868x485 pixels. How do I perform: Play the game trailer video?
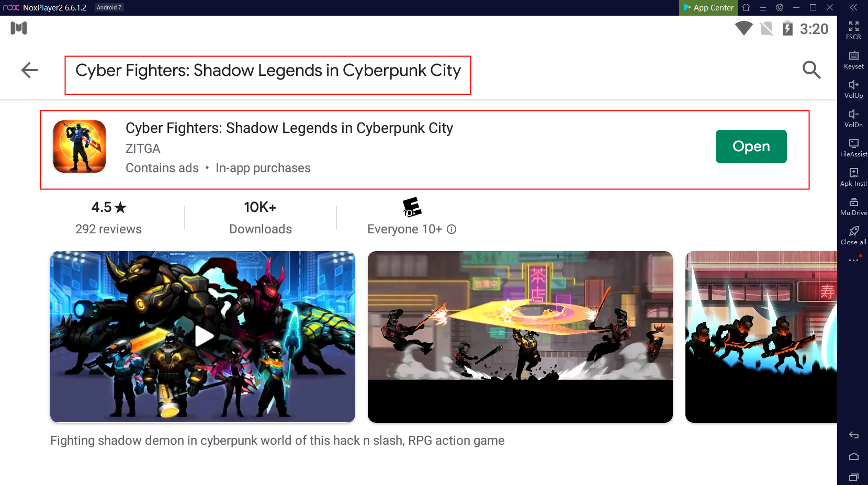pos(203,336)
